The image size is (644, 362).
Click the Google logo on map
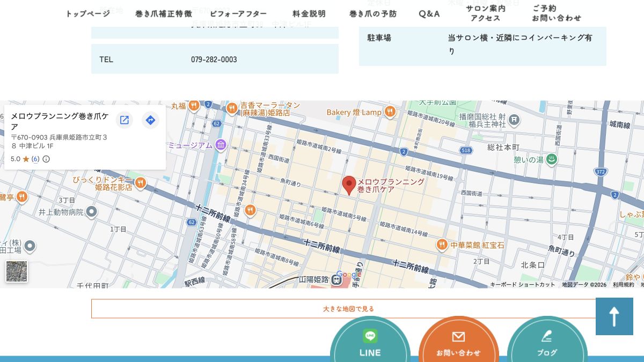349,275
